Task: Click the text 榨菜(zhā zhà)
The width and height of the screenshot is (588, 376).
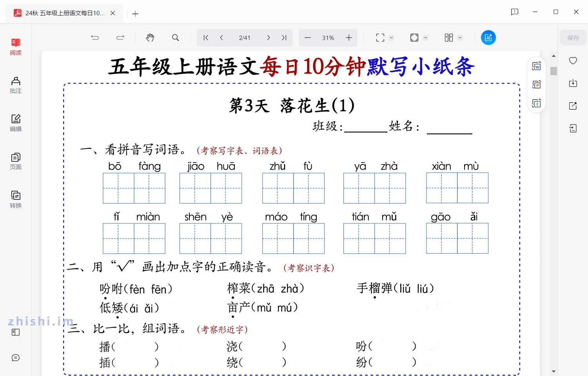Action: (266, 289)
